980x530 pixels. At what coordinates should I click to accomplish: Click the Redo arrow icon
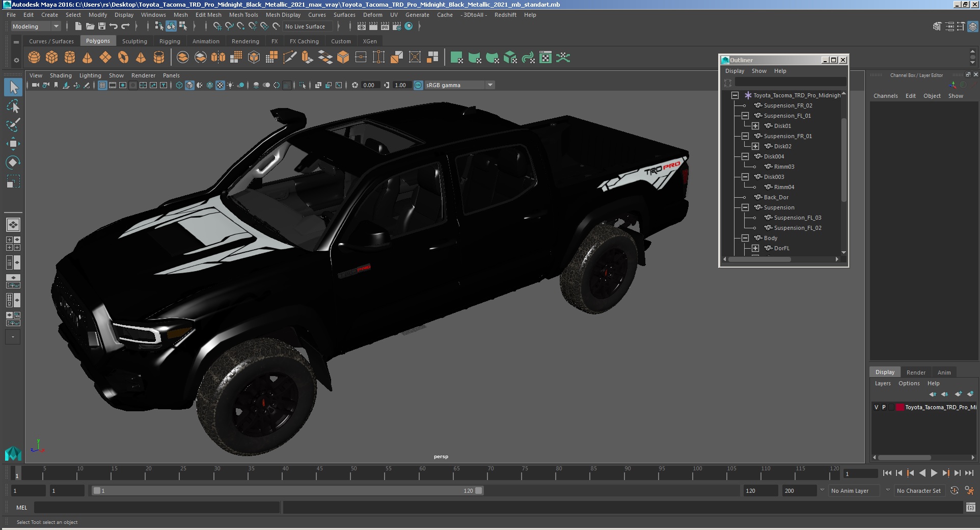click(x=125, y=26)
